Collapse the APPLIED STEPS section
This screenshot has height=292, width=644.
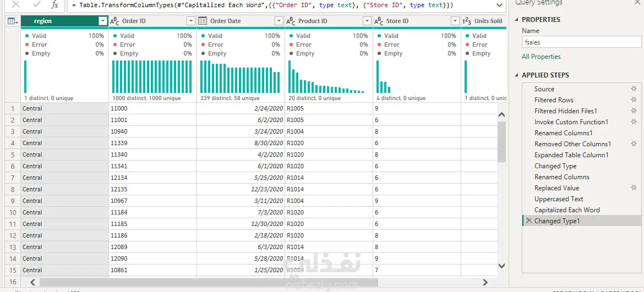tap(517, 75)
